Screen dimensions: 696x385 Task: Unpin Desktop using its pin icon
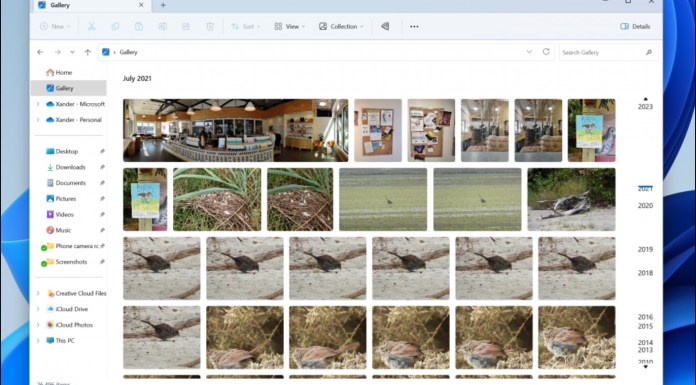(102, 151)
